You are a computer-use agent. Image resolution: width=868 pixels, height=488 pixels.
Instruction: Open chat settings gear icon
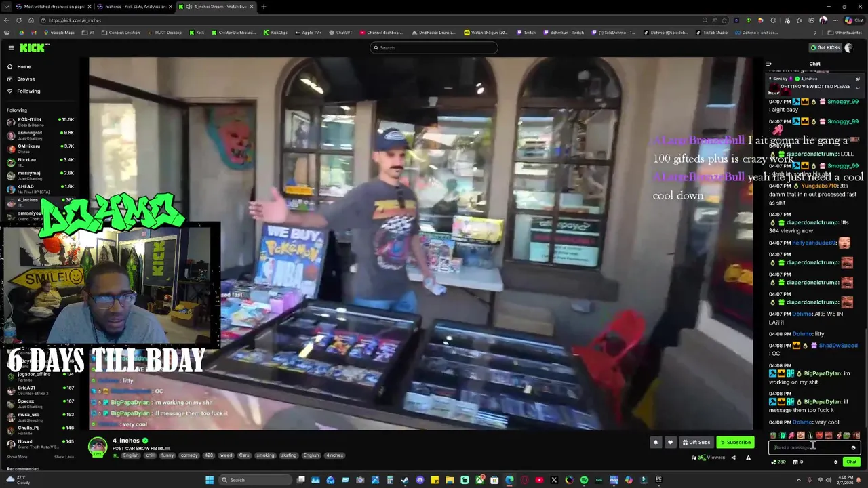(x=835, y=462)
